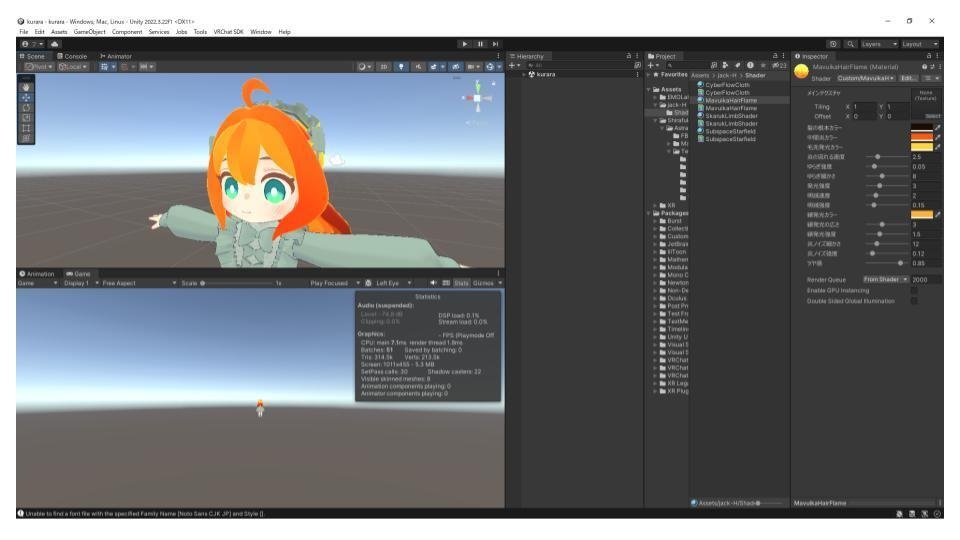The width and height of the screenshot is (960, 540).
Task: Open the Local handle rotation dropdown
Action: 73,67
